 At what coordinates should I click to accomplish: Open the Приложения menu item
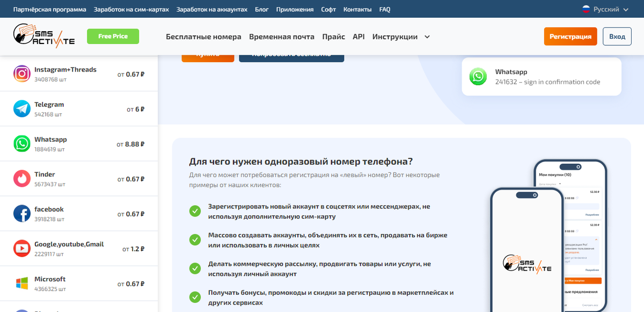coord(295,10)
